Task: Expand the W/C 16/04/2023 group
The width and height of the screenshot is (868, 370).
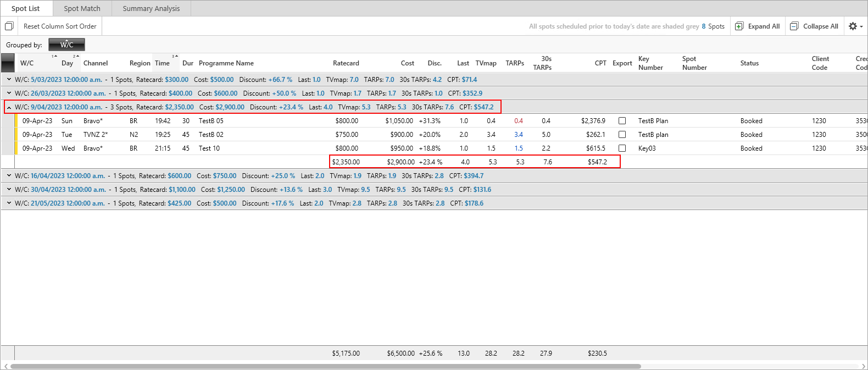Action: (9, 176)
